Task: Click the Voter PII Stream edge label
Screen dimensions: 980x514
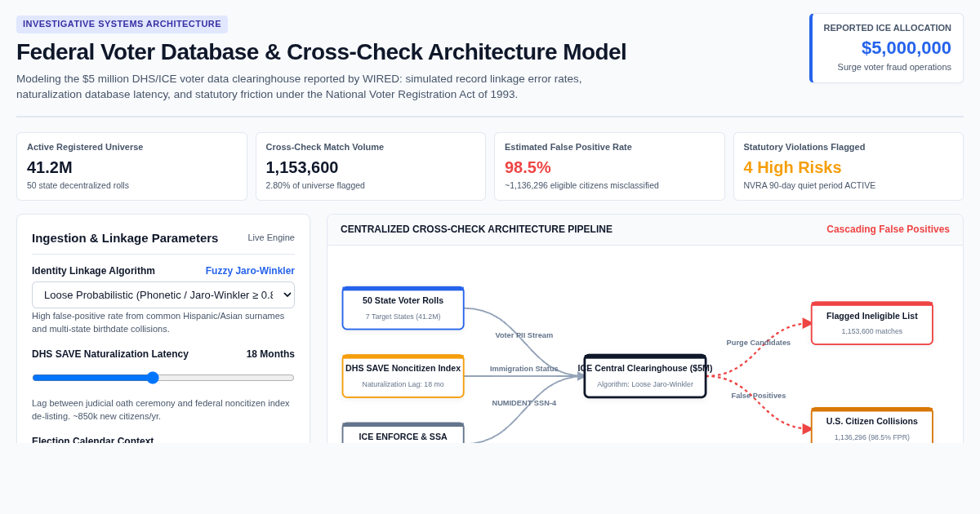Action: [524, 335]
